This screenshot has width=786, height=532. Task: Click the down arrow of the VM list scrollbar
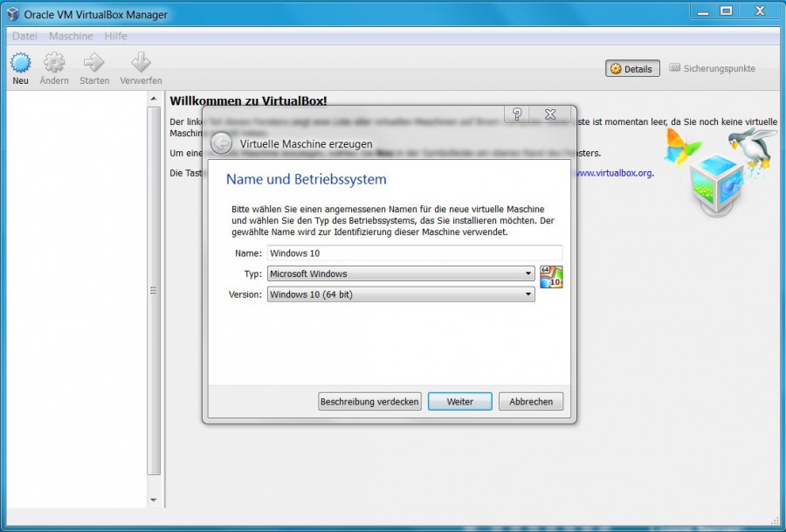154,500
